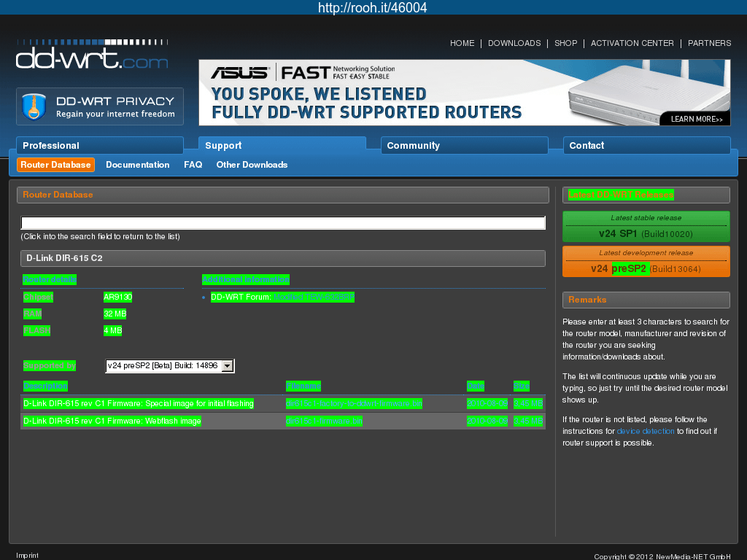Open the FAQ submenu item
The image size is (747, 560).
193,165
